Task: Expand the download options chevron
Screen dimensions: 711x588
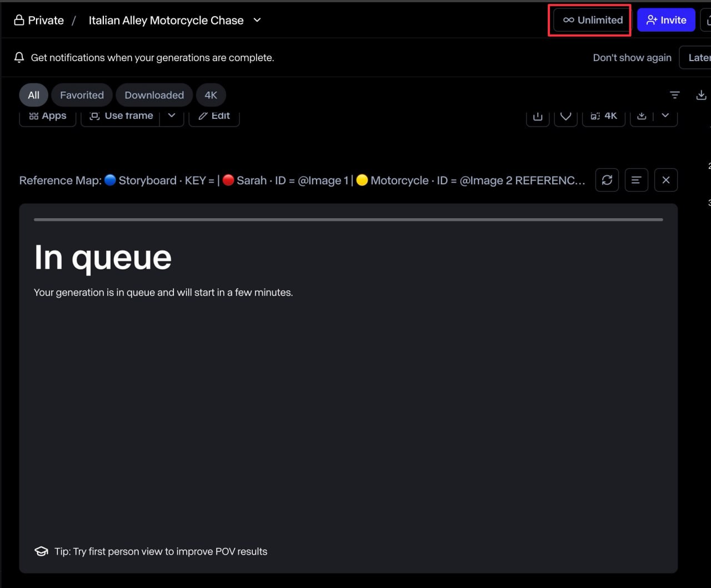Action: (665, 117)
